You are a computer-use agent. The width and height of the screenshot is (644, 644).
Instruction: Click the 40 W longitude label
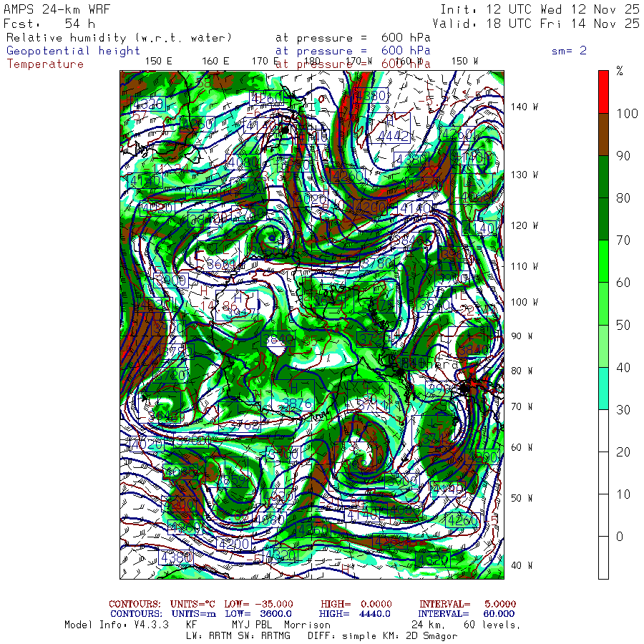click(x=520, y=565)
